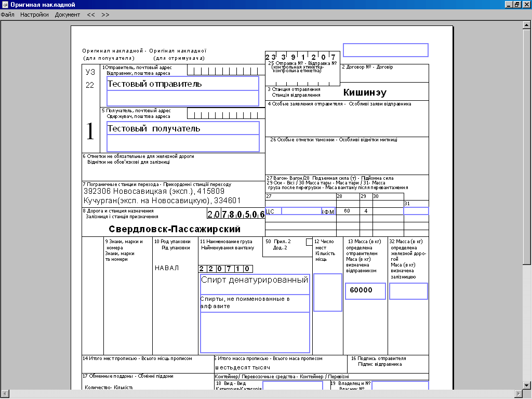Click label '4 Особые заявления отправителя'
Image resolution: width=532 pixels, height=399 pixels.
307,104
